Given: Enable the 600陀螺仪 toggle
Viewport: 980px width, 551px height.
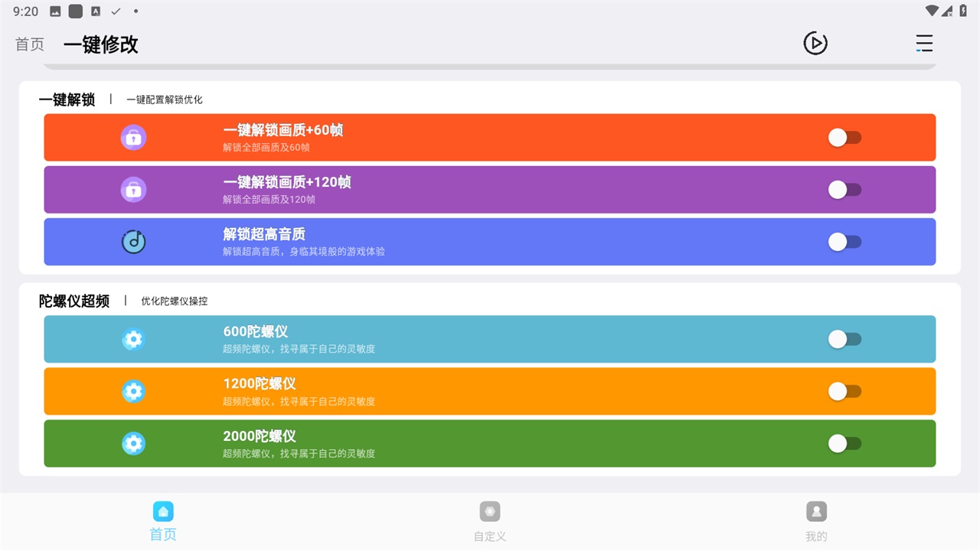Looking at the screenshot, I should tap(844, 339).
